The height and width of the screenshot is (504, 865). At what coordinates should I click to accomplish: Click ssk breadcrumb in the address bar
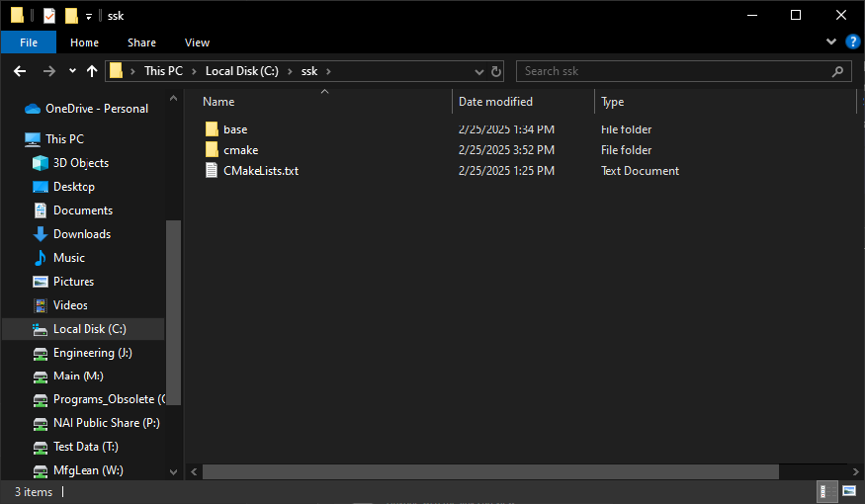click(308, 71)
